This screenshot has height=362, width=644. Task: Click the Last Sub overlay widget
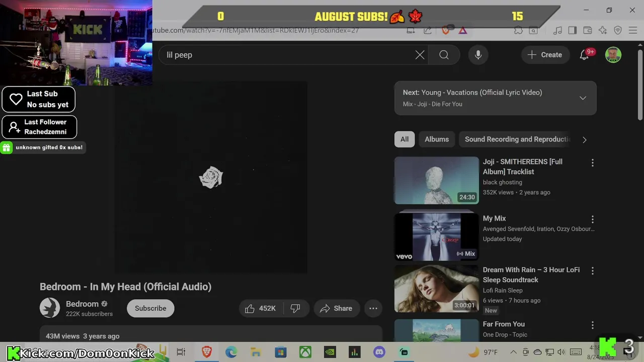(x=39, y=99)
